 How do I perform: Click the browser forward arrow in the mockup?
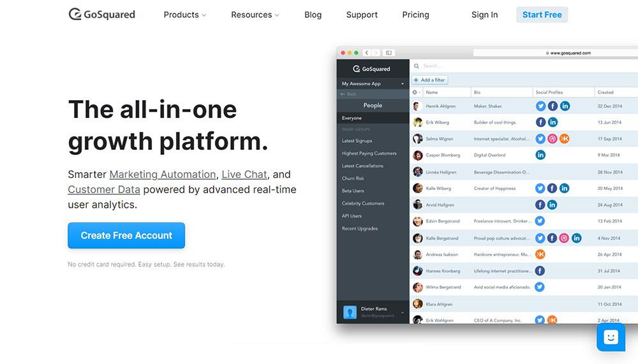pos(376,53)
